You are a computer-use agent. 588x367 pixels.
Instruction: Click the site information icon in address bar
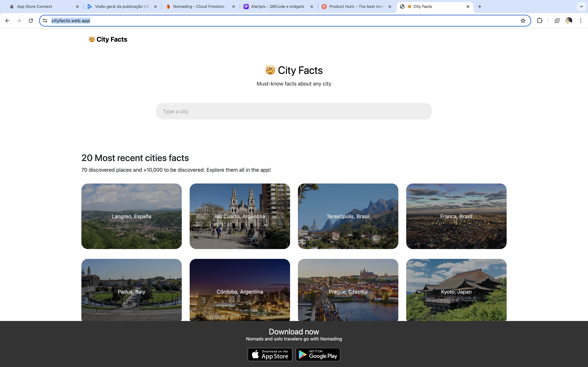(x=45, y=21)
